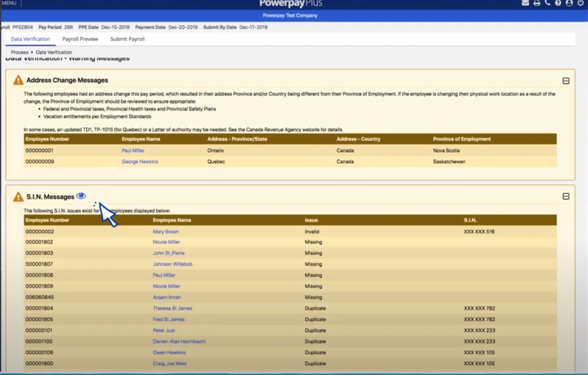Open Paul Miller link in row 000001808

(164, 275)
